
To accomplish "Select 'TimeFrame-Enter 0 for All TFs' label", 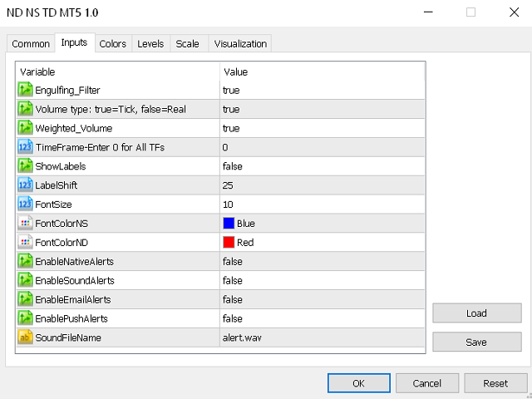I will pos(100,147).
